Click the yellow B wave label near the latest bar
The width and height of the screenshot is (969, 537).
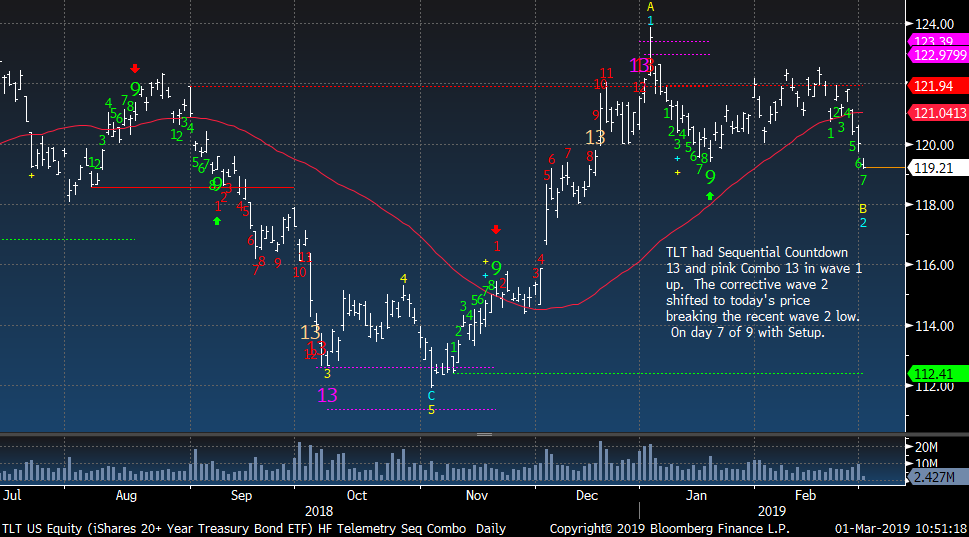tap(863, 209)
